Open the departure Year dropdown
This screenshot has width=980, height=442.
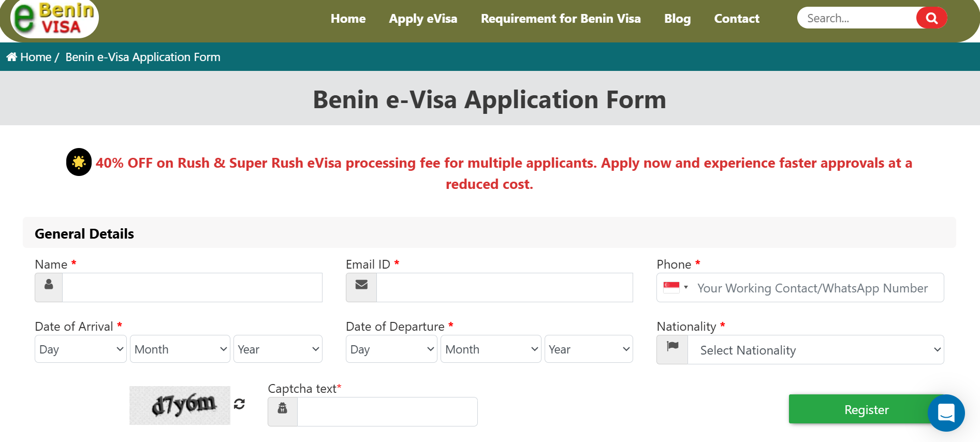[x=589, y=349]
